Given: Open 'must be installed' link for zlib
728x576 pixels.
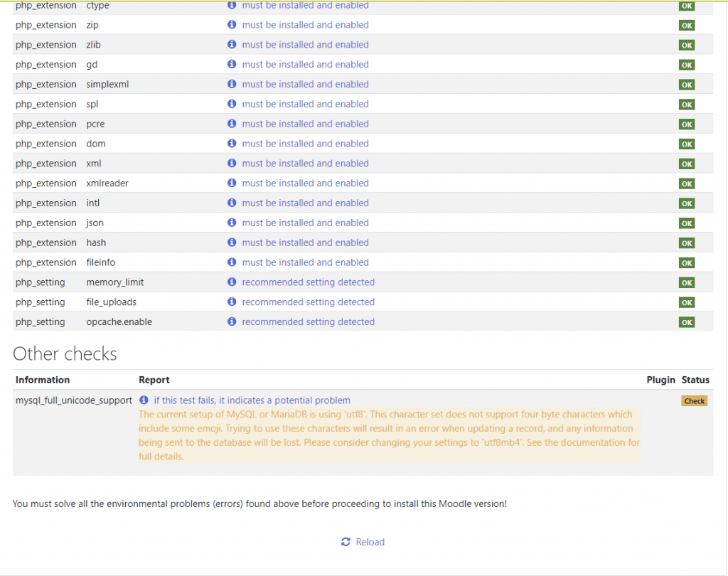Looking at the screenshot, I should [x=306, y=45].
